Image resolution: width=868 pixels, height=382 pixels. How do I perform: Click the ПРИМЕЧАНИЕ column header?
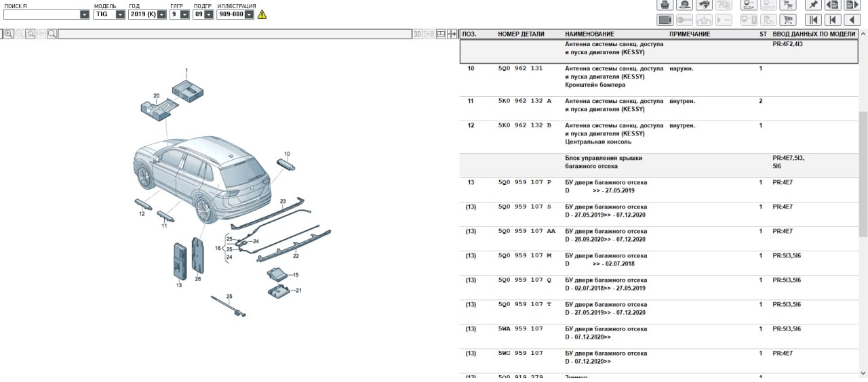690,34
